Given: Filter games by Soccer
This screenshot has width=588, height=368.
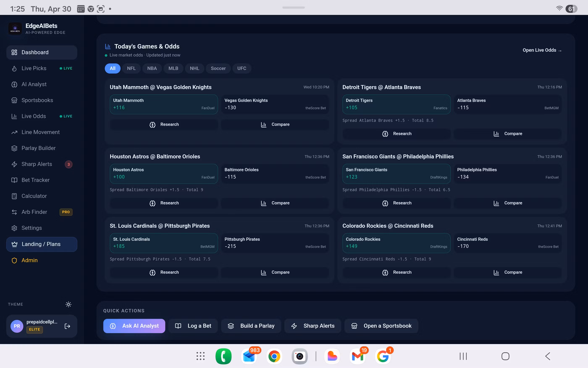Looking at the screenshot, I should click(x=218, y=68).
